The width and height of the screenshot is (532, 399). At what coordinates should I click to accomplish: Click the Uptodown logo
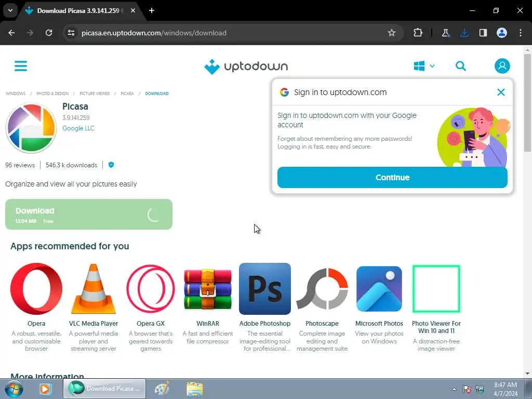pos(246,66)
